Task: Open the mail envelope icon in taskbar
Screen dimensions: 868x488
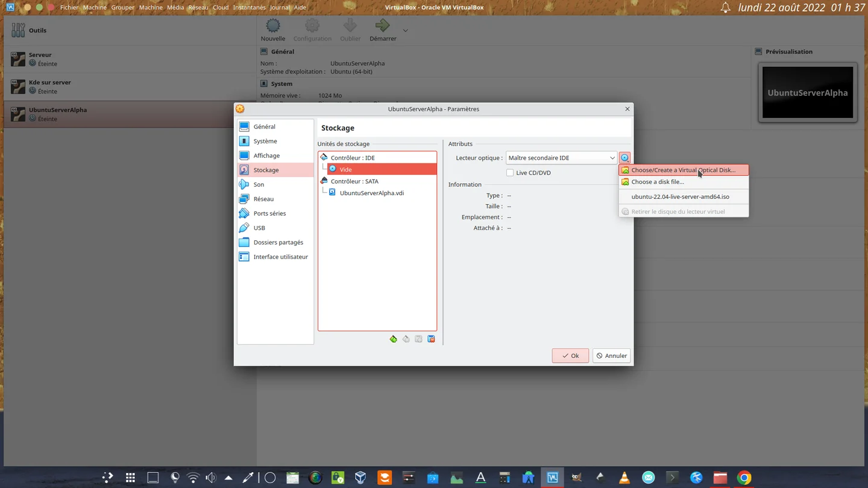Action: coord(649,478)
